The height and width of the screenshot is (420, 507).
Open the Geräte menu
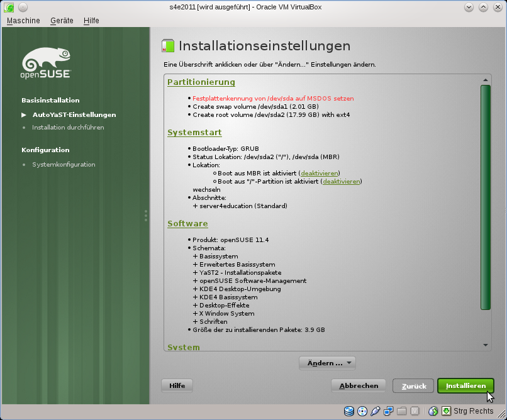coord(62,21)
